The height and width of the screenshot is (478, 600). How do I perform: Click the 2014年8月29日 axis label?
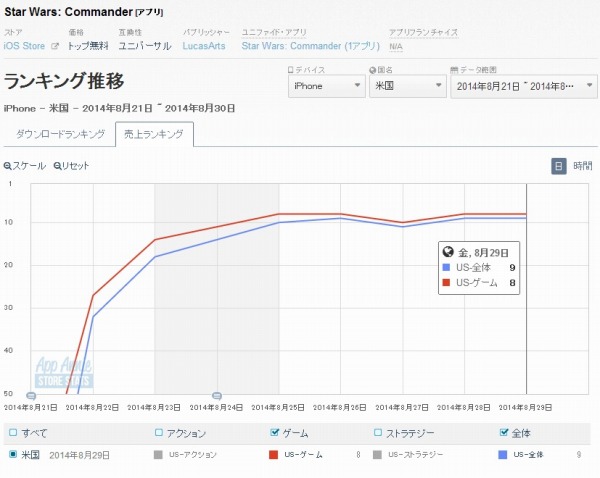(525, 408)
